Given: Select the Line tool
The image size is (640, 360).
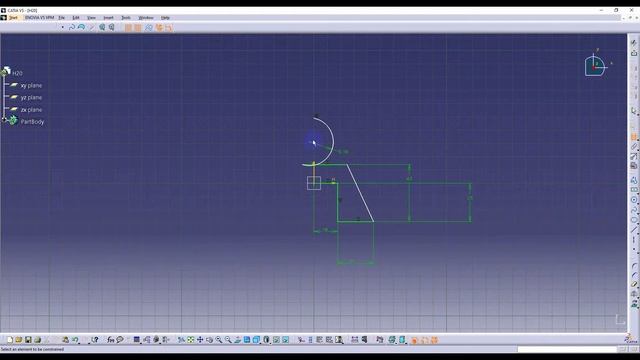Looking at the screenshot, I should coord(634,230).
